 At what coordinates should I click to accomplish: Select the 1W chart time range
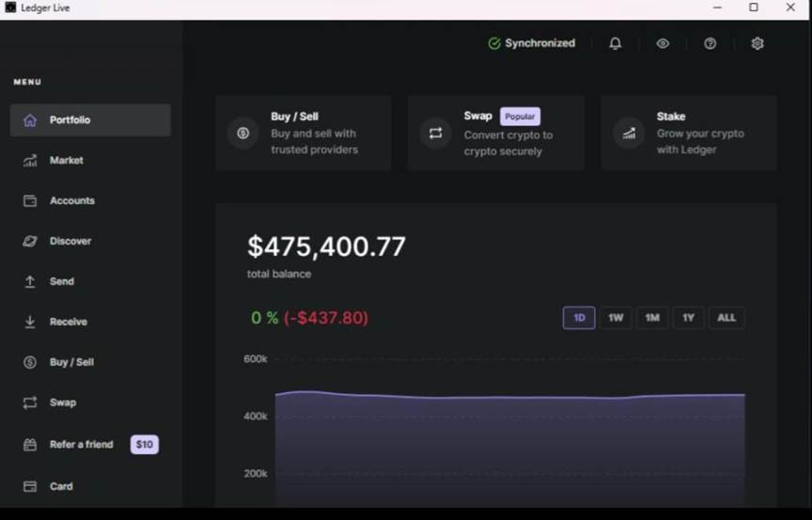616,318
